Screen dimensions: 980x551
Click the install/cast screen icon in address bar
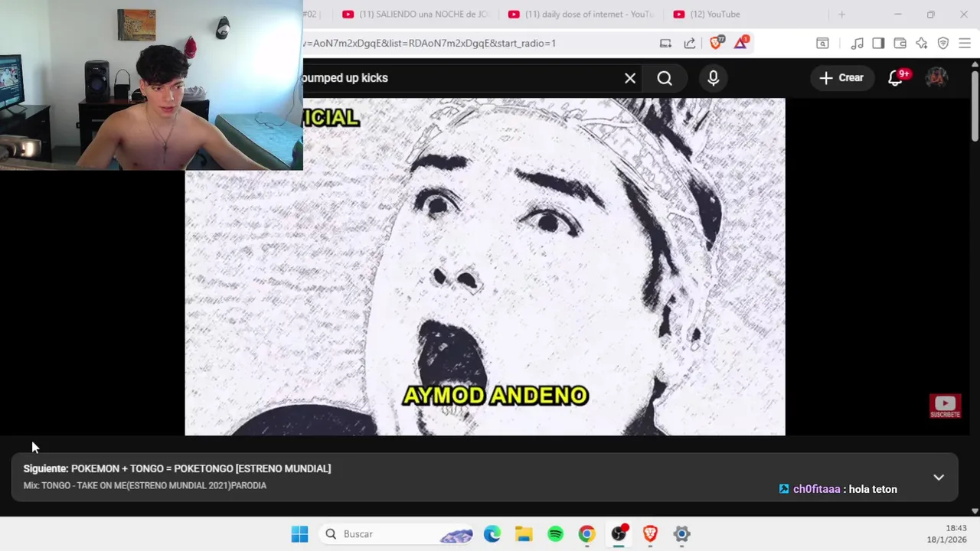click(x=665, y=44)
